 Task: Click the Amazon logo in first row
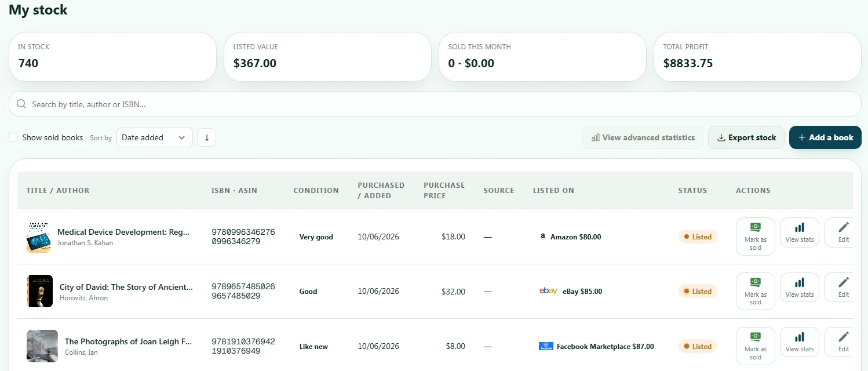[543, 237]
